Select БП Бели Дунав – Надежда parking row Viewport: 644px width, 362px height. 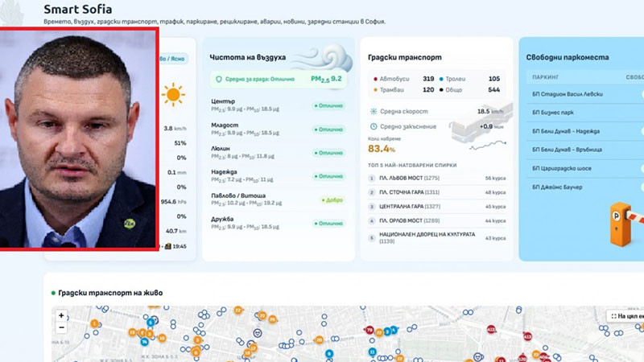[585, 131]
